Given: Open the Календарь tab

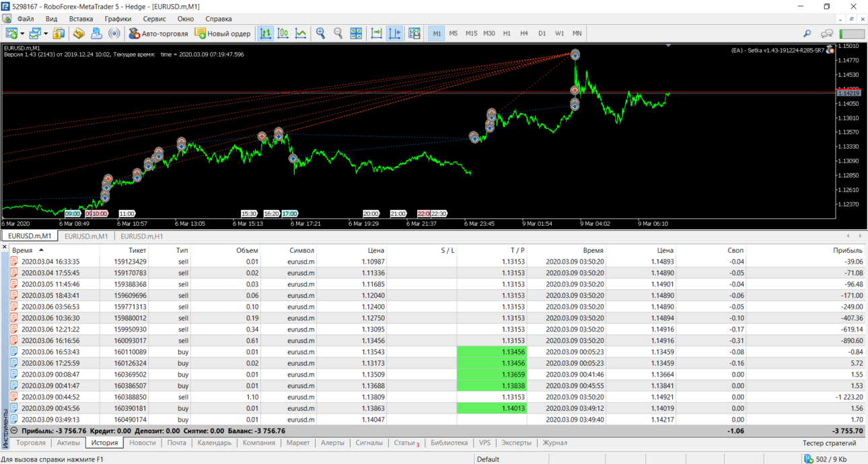Looking at the screenshot, I should (x=214, y=442).
